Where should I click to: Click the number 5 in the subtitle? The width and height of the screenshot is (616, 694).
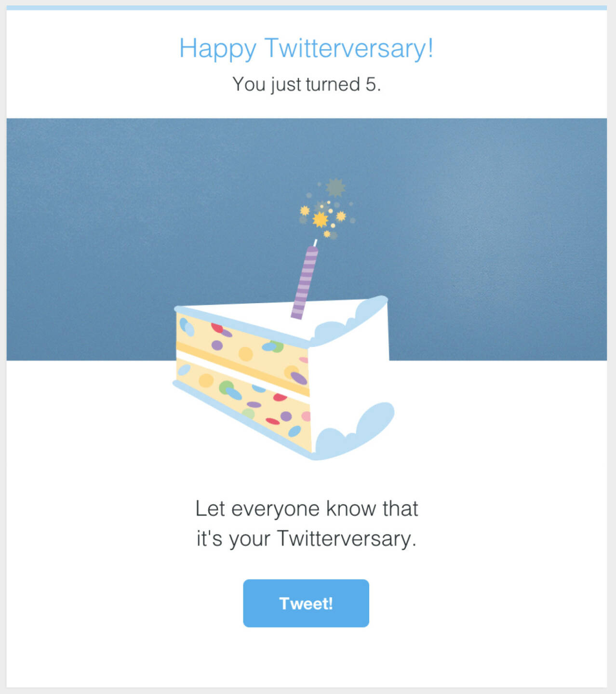tap(371, 84)
